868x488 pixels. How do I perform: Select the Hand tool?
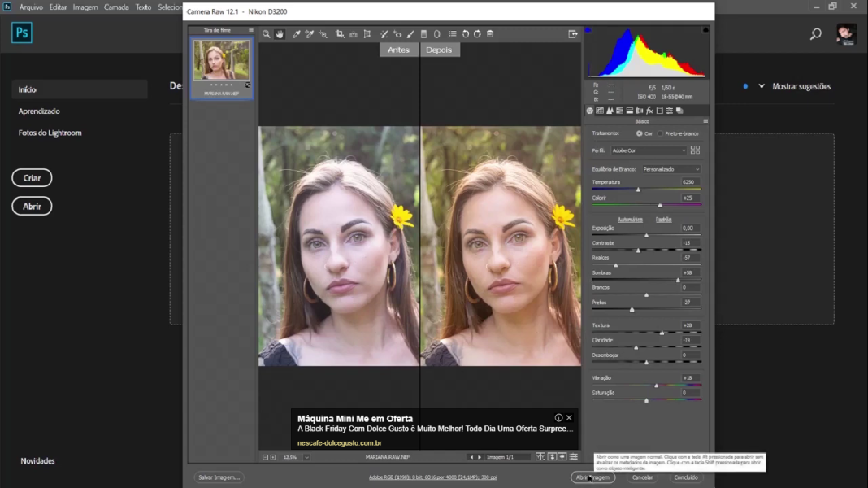pos(280,34)
